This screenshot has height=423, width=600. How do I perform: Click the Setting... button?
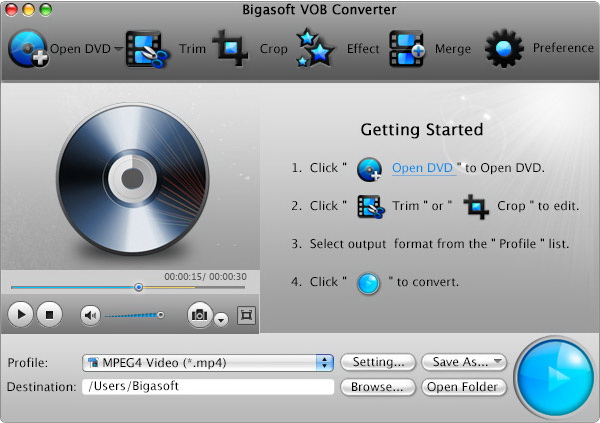pyautogui.click(x=378, y=362)
